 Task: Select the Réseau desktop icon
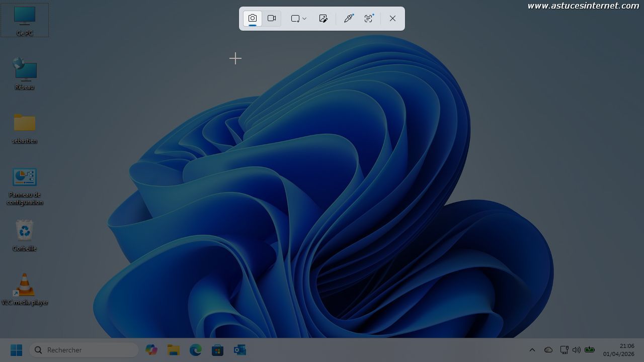pyautogui.click(x=25, y=73)
